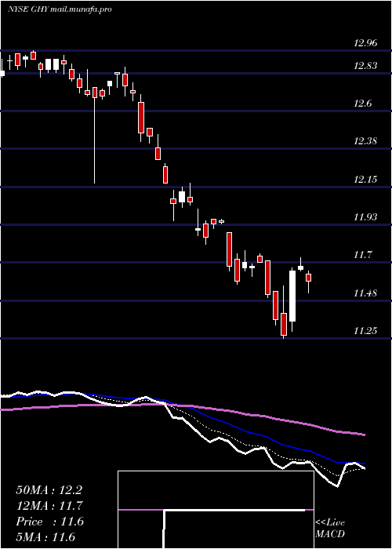Click the Price : 11.6 readout
392x549 pixels.
[49, 522]
